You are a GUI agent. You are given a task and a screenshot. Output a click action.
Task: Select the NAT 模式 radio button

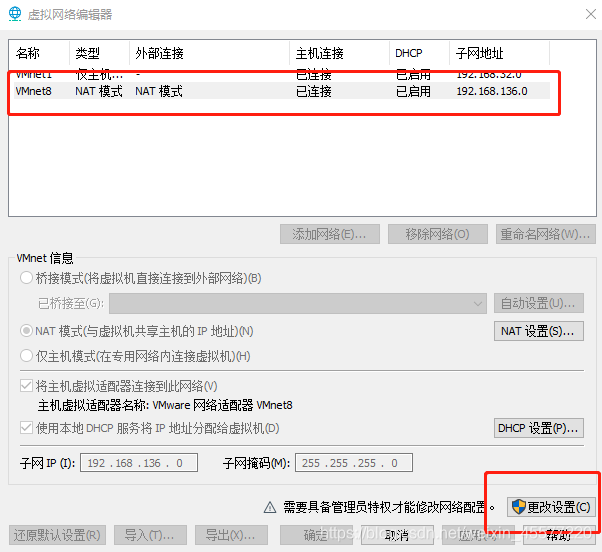26,331
